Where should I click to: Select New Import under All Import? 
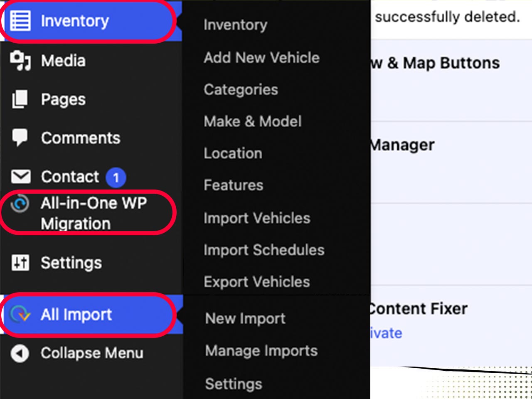click(x=245, y=319)
